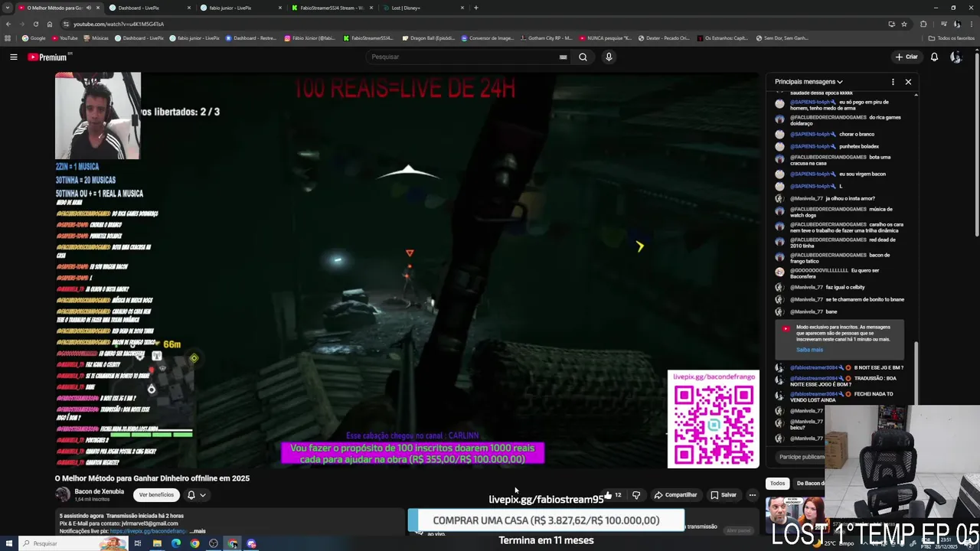Screen dimensions: 980x551
Task: Open Sem Dor, Sem Ganh bookmark
Action: (782, 38)
